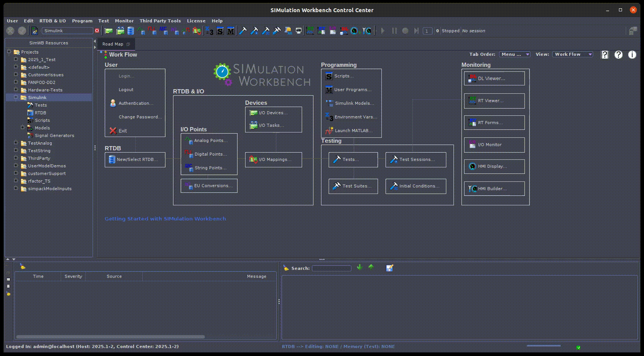Click the info 'i' icon

tap(632, 55)
